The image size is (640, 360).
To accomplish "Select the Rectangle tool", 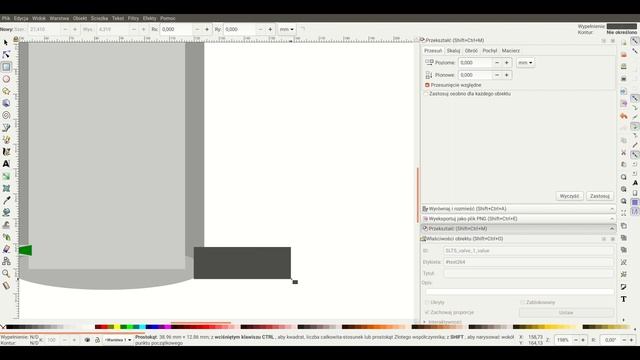I will (6, 67).
